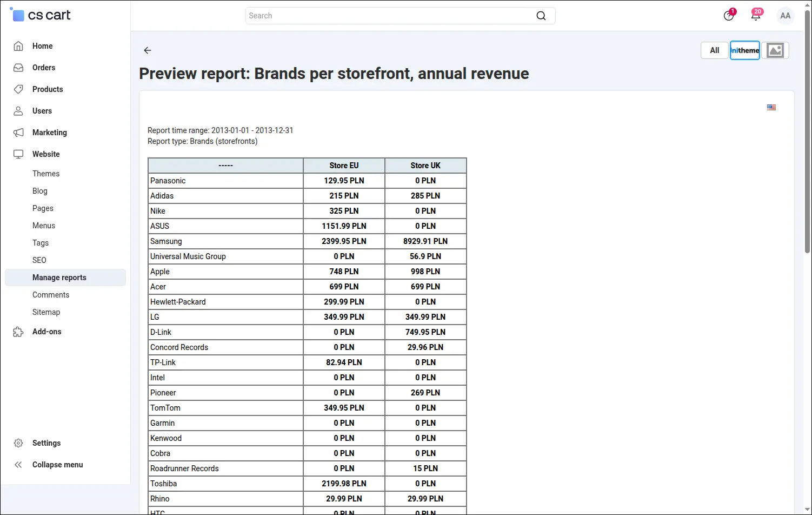Viewport: 812px width, 515px height.
Task: Open the SEO submenu item
Action: point(39,260)
